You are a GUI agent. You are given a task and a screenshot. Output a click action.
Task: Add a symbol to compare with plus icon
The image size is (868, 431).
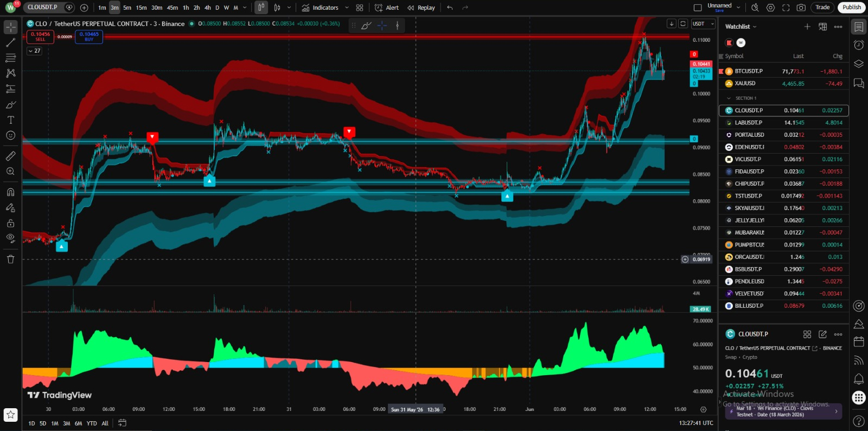click(x=84, y=8)
